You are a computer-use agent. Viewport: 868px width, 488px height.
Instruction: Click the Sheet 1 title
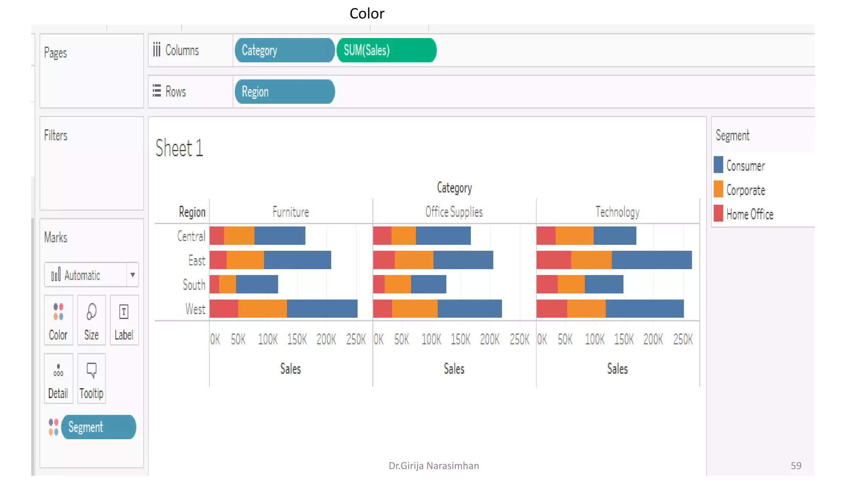click(x=179, y=148)
